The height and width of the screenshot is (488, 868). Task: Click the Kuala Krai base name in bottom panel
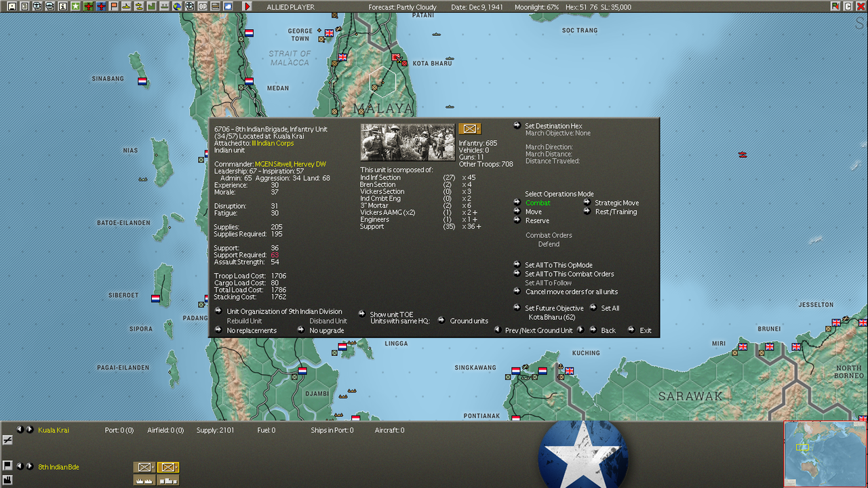(x=54, y=430)
